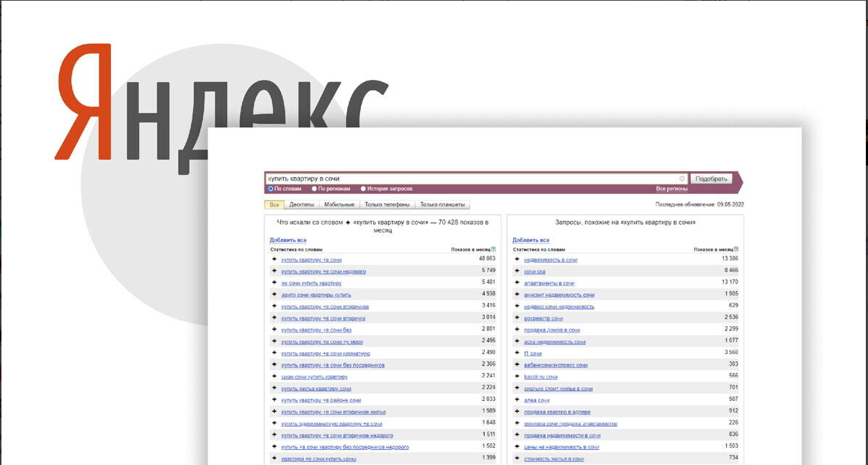The width and height of the screenshot is (868, 465).
Task: Select the 'По регионам' radio option
Action: point(314,189)
